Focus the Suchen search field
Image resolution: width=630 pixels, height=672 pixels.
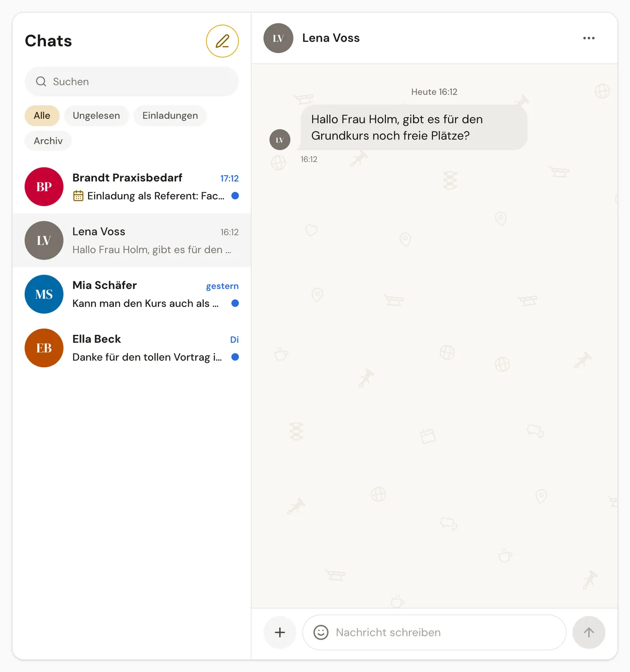132,81
